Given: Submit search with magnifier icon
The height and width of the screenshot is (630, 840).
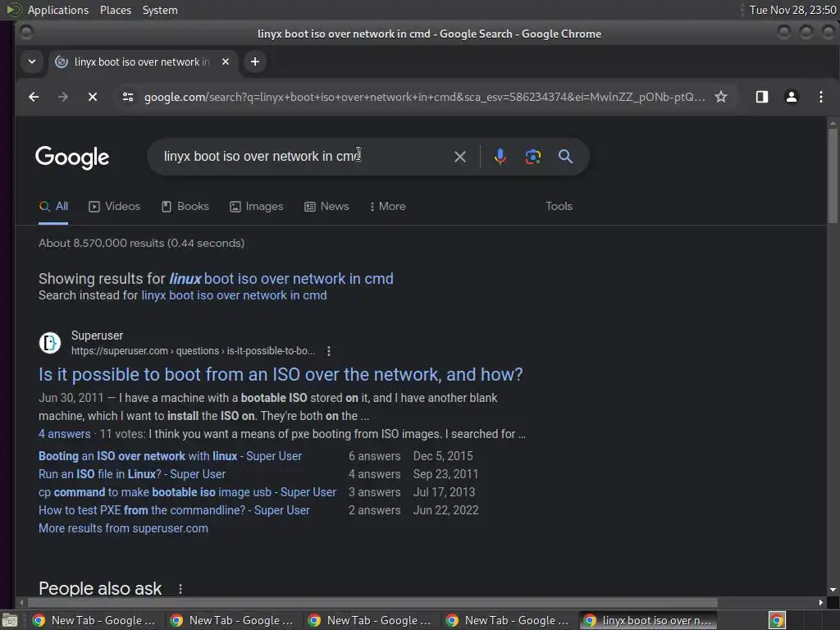Looking at the screenshot, I should pyautogui.click(x=565, y=157).
